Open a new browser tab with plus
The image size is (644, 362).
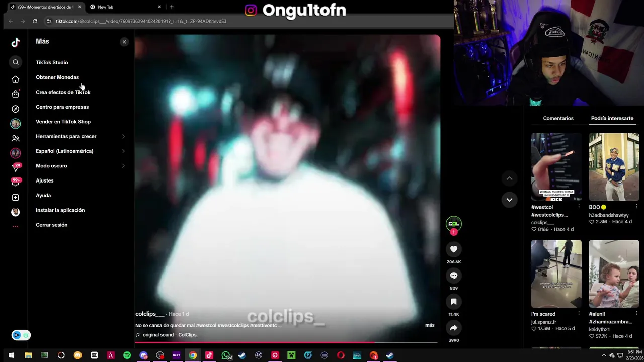[x=172, y=7]
